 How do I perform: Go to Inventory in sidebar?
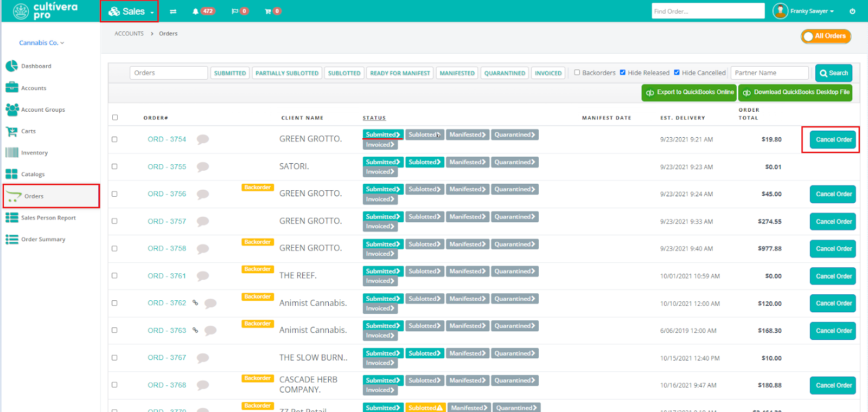coord(34,153)
